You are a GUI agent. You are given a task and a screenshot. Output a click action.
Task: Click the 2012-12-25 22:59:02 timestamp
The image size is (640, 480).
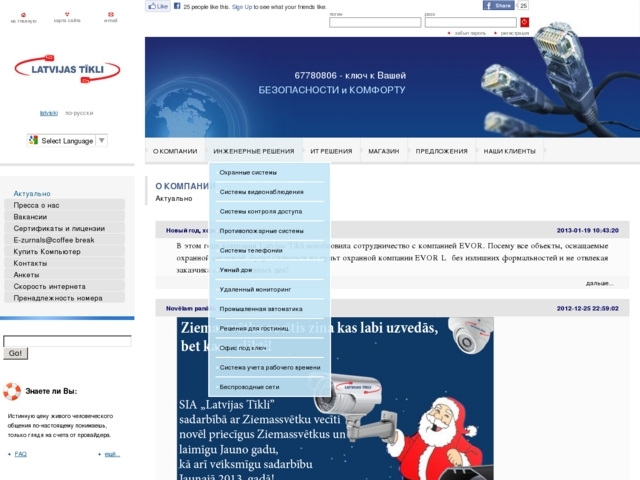[x=587, y=309]
